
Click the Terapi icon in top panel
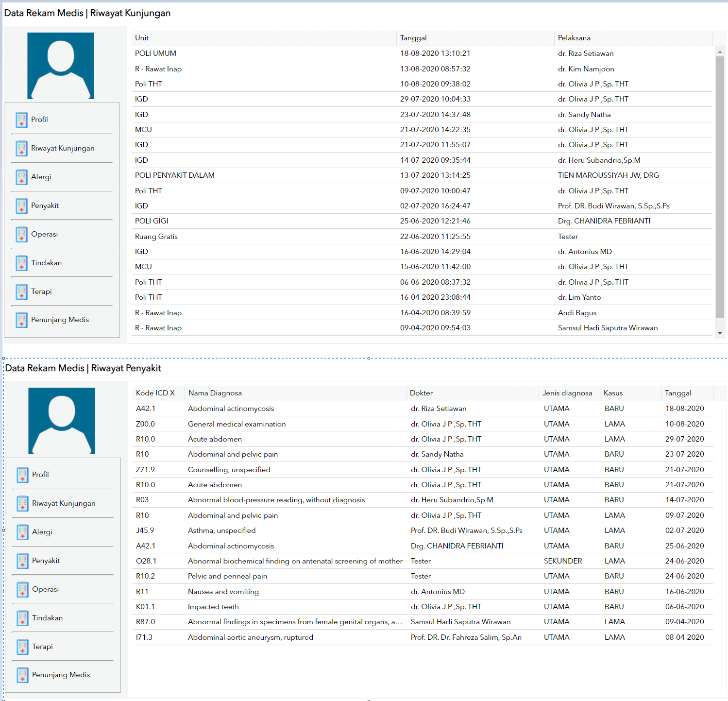(21, 291)
